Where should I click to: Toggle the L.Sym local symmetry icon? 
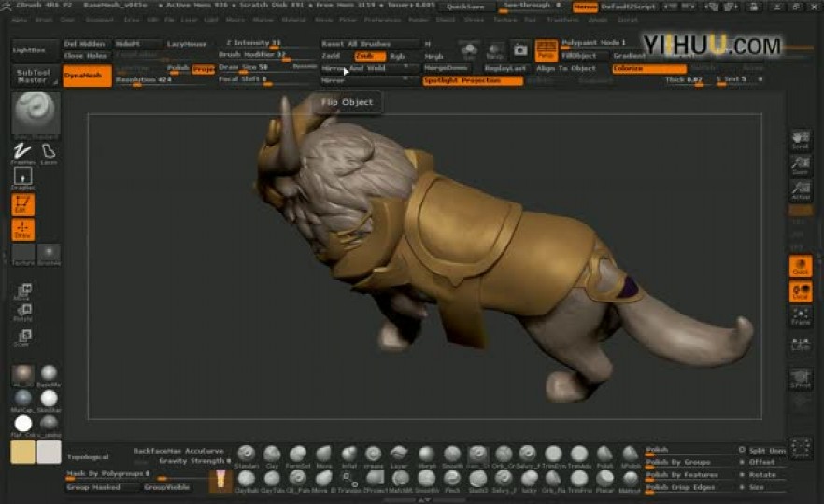801,343
